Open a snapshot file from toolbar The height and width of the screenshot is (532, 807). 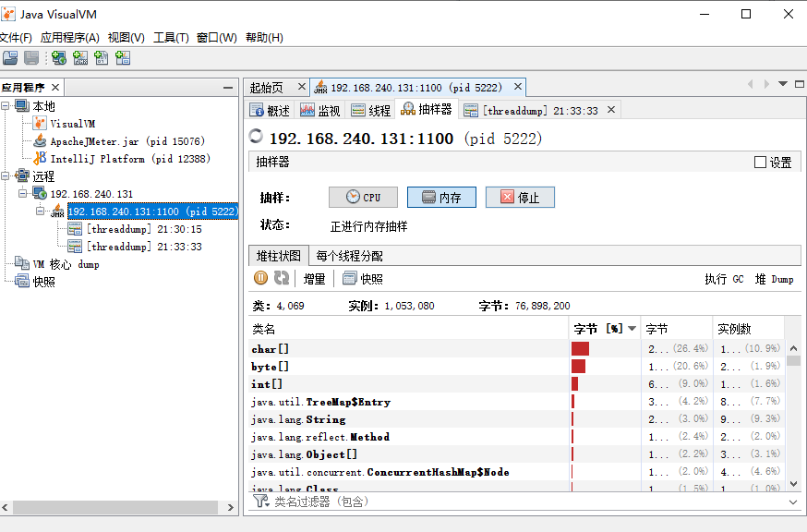tap(10, 58)
